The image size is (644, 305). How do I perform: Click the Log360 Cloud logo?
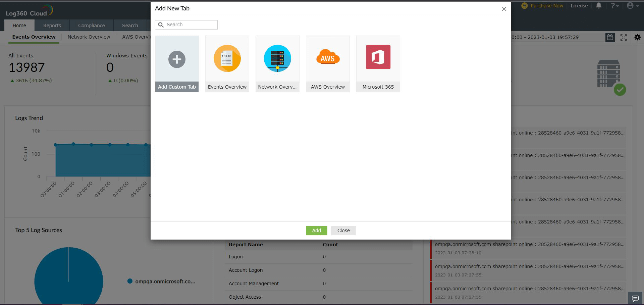click(30, 11)
